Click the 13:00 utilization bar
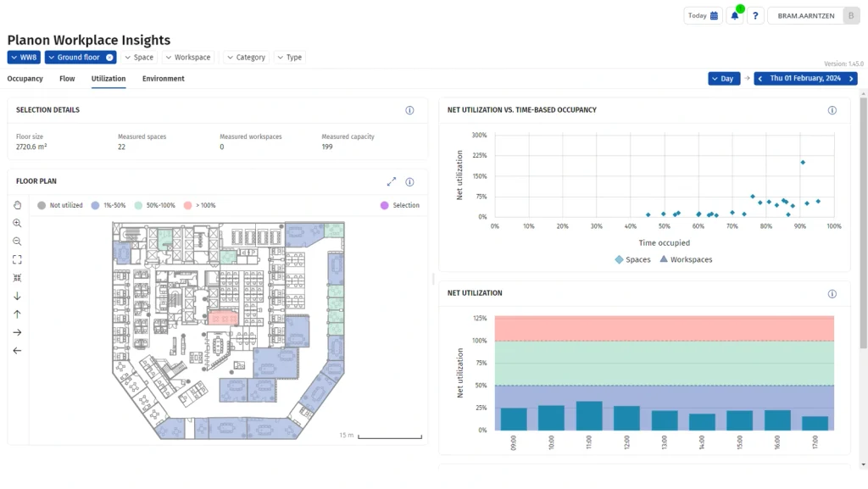The height and width of the screenshot is (489, 868). (665, 420)
